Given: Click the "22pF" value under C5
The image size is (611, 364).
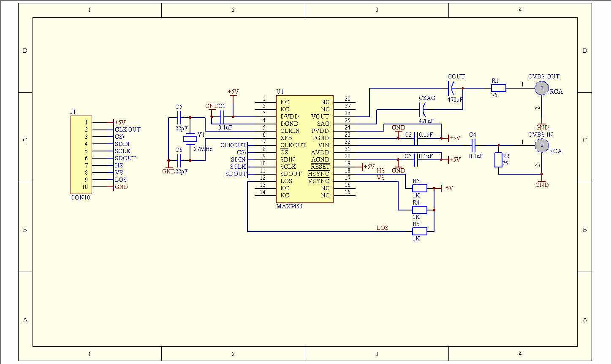Looking at the screenshot, I should (181, 128).
